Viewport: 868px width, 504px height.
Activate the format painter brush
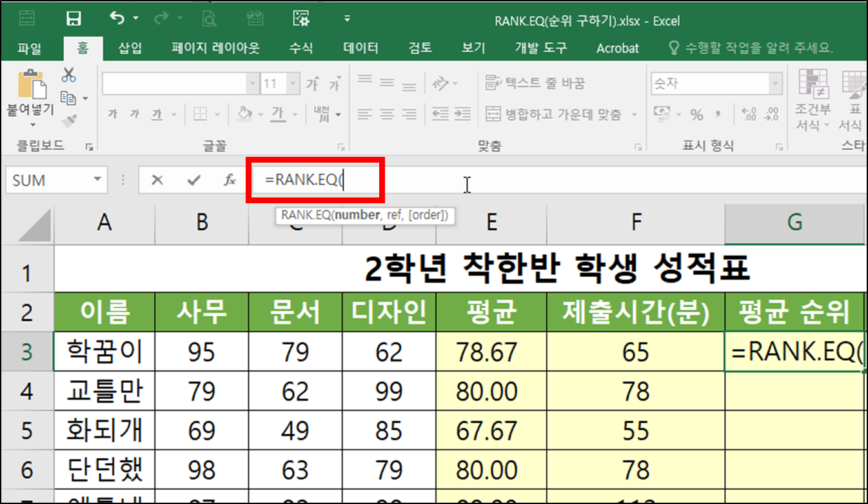point(68,121)
